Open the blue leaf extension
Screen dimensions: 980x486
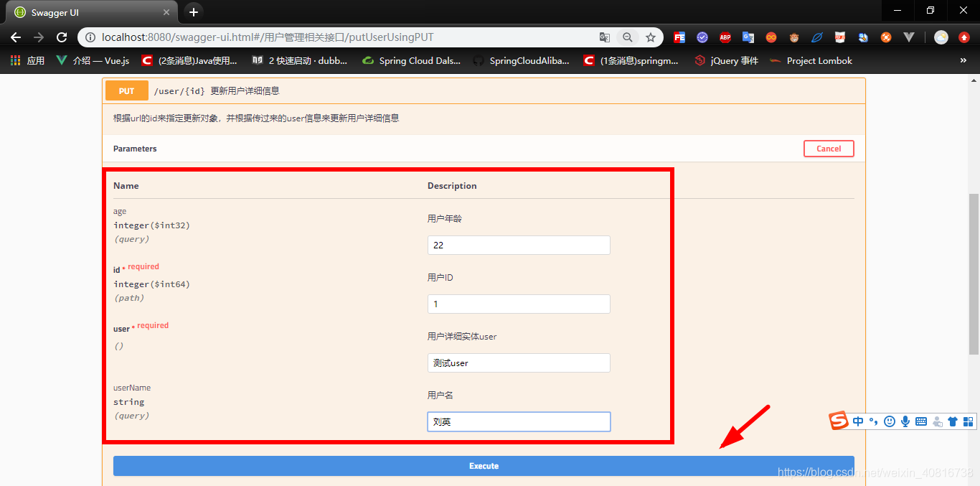(x=817, y=37)
